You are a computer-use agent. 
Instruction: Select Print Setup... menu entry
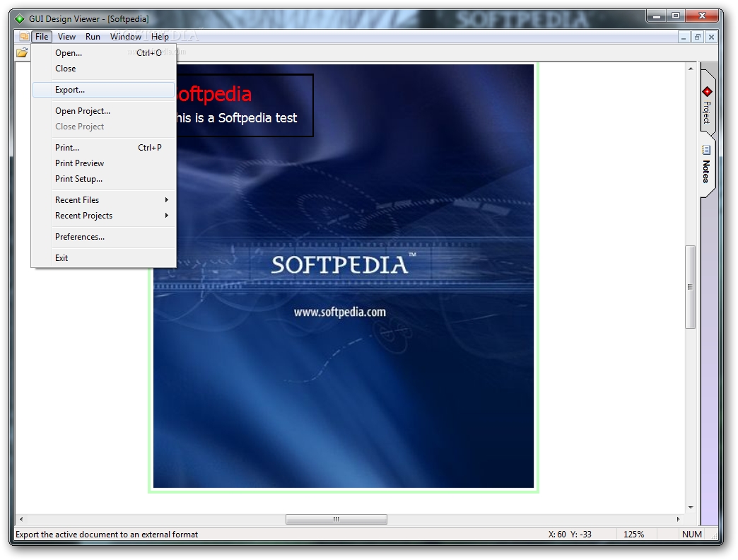point(103,178)
